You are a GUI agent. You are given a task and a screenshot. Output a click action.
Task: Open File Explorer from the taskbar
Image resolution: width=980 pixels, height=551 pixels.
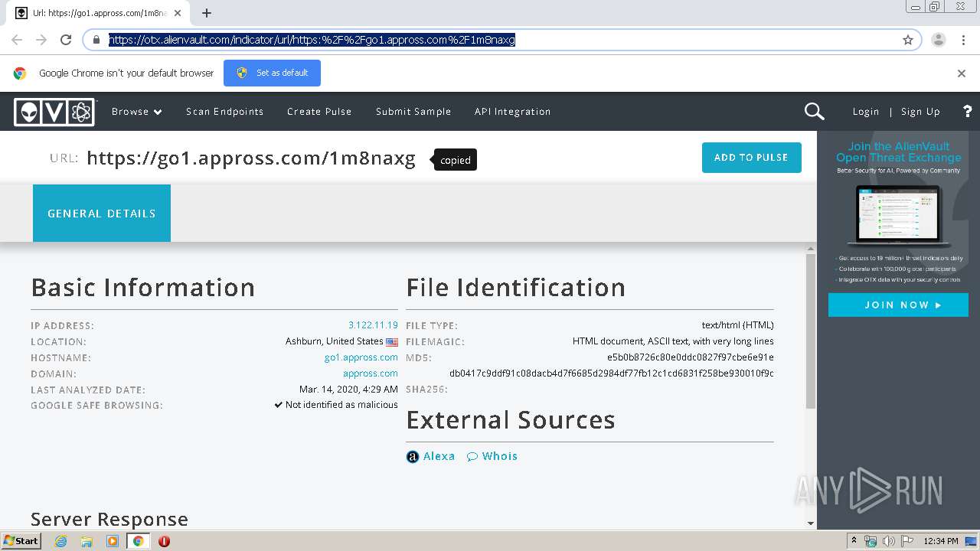pos(87,541)
